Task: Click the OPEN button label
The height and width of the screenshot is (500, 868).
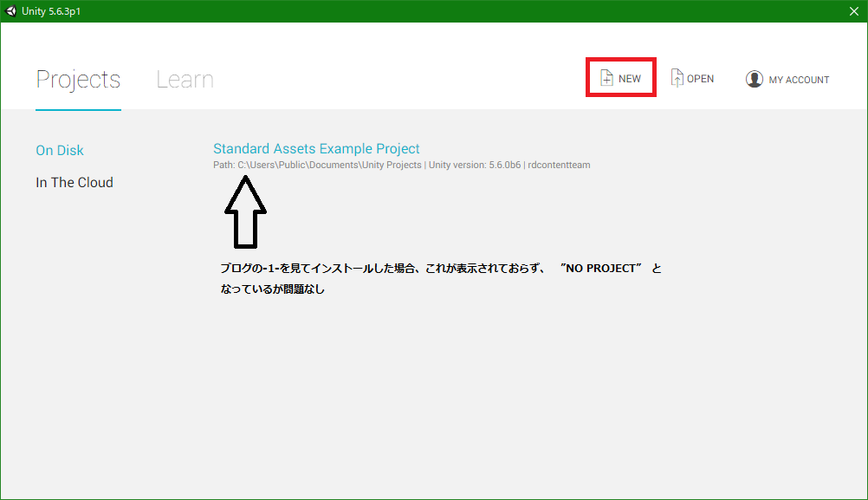Action: tap(700, 79)
